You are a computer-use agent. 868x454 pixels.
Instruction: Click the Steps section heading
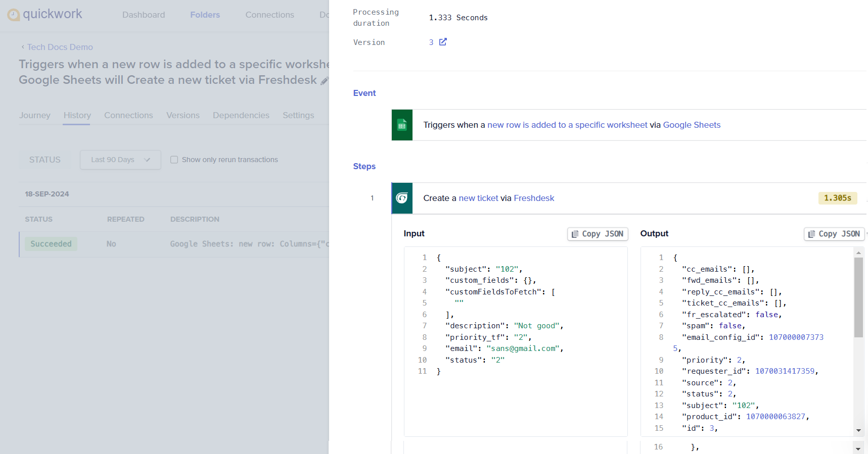point(364,166)
